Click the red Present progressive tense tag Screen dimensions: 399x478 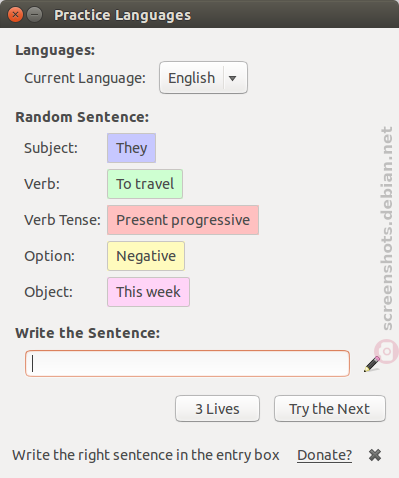pos(183,220)
